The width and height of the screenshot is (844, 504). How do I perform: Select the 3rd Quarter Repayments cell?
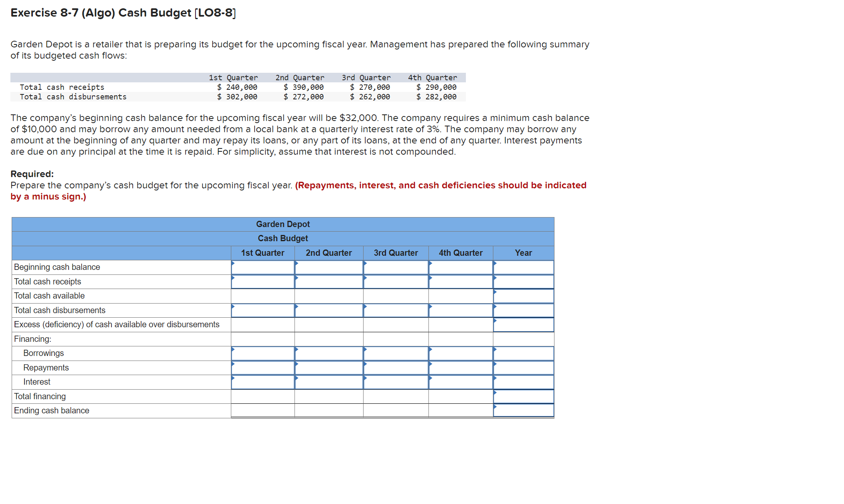coord(396,368)
